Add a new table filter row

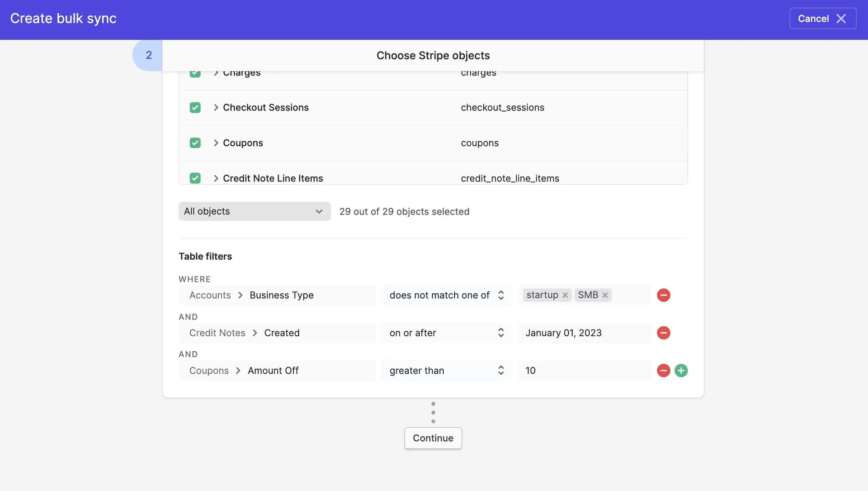tap(681, 371)
